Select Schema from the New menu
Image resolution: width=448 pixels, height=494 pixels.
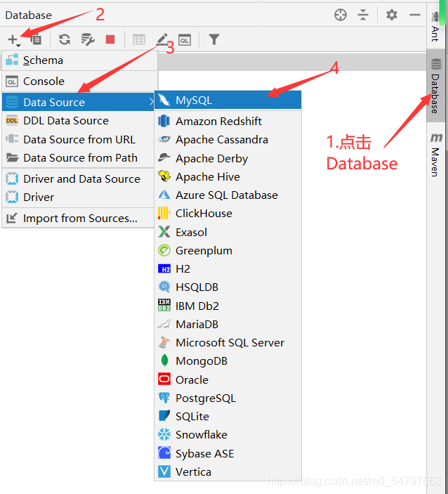[x=80, y=60]
